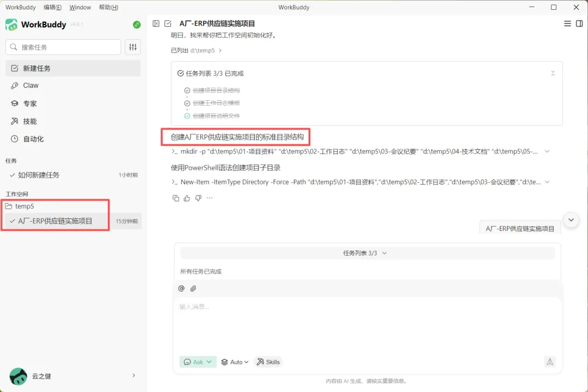The height and width of the screenshot is (392, 588).
Task: Open the hamburger list menu icon
Action: [567, 23]
